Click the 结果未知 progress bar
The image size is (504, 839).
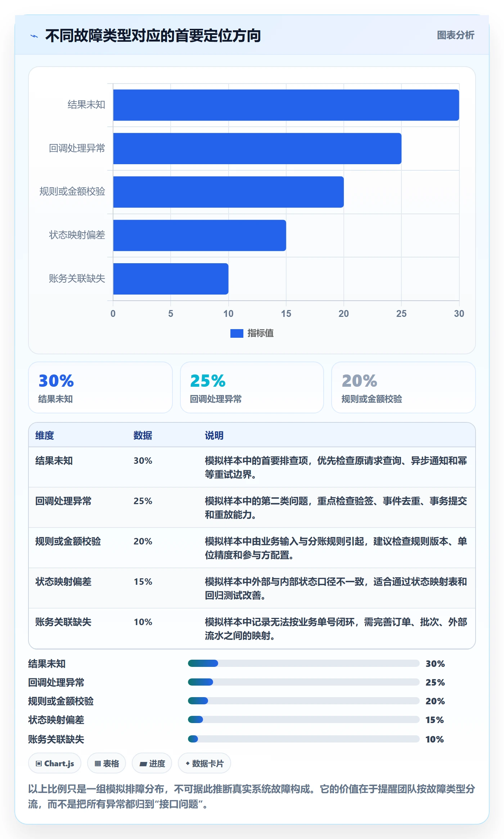point(304,663)
